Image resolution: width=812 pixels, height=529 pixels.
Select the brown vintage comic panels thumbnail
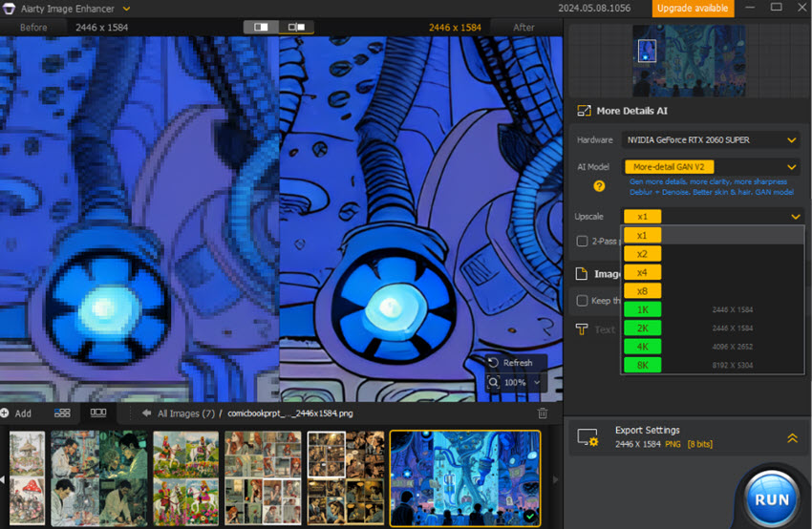click(x=346, y=477)
